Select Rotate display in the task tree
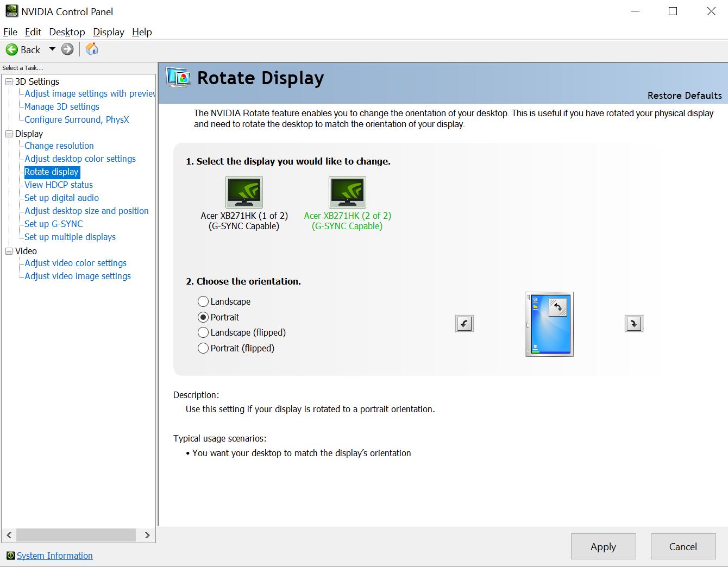Screen dimensions: 728x567 pyautogui.click(x=52, y=172)
